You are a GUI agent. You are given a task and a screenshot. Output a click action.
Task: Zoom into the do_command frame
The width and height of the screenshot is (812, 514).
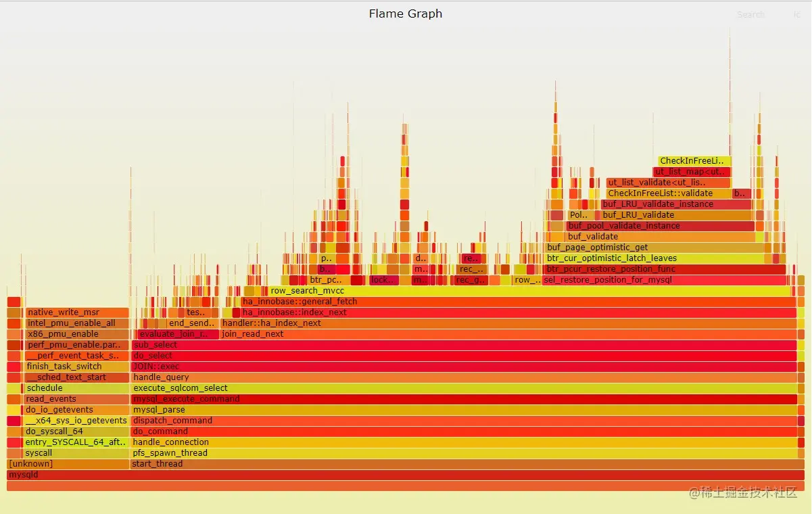coord(406,431)
